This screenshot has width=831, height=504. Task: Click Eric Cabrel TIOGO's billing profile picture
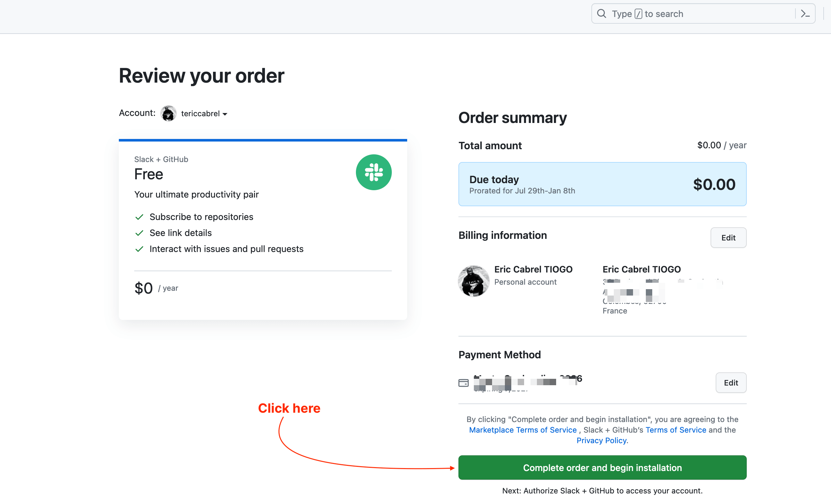pos(473,281)
